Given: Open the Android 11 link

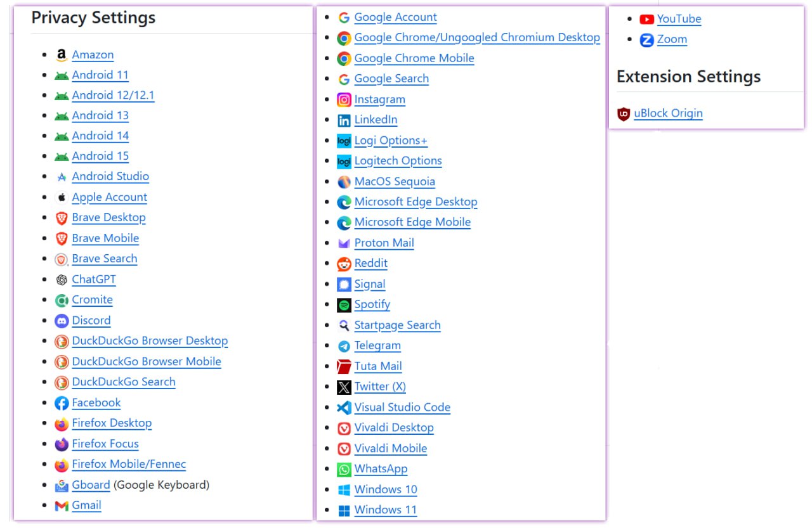Looking at the screenshot, I should (x=100, y=75).
